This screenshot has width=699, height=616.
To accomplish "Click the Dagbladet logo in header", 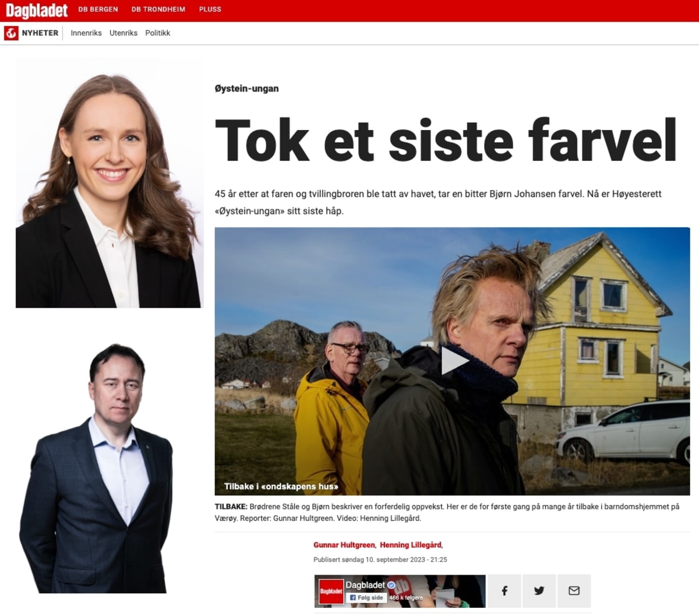I will tap(37, 10).
